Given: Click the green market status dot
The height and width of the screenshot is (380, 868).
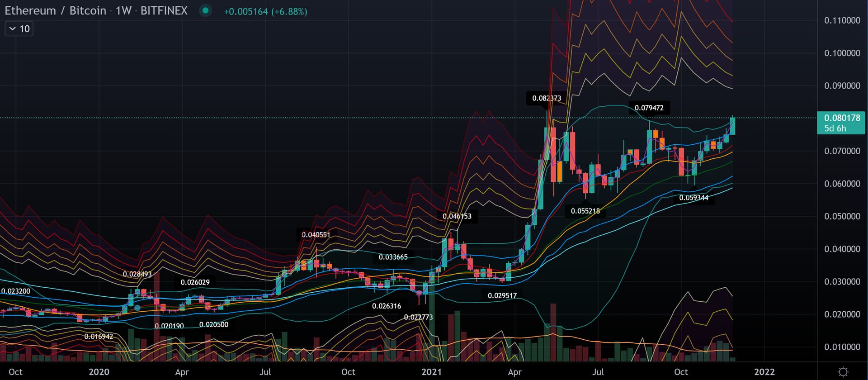Looking at the screenshot, I should pos(205,10).
